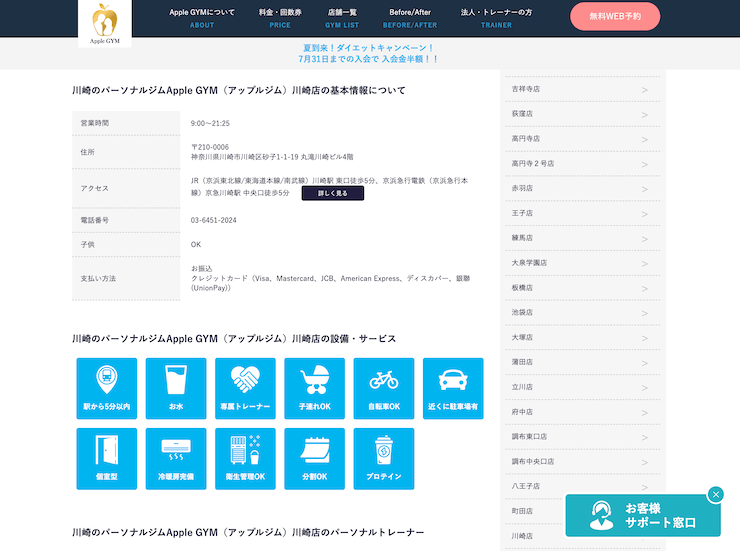Image resolution: width=740 pixels, height=555 pixels.
Task: Open the 高円寺2号店 store link
Action: coord(582,164)
